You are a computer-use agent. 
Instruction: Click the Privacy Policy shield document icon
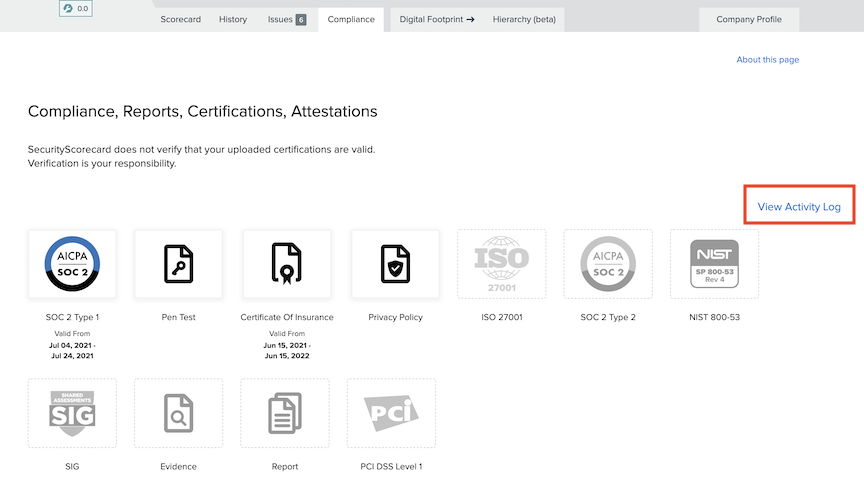[x=395, y=264]
